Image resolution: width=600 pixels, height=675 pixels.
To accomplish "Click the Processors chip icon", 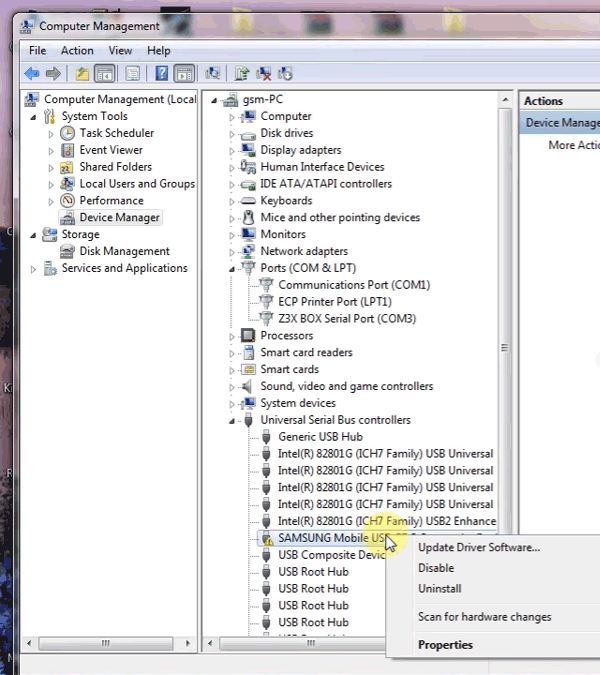I will pyautogui.click(x=248, y=335).
